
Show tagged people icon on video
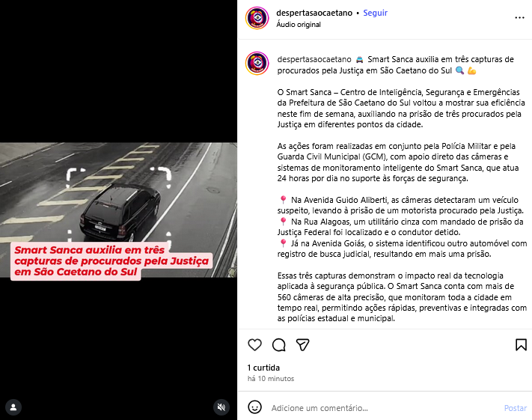pyautogui.click(x=13, y=407)
